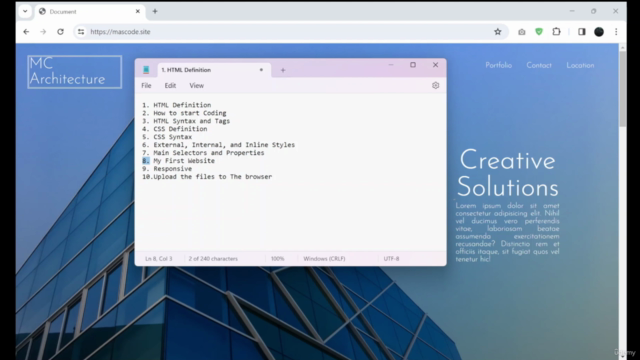Select the Document browser tab
640x360 pixels.
click(89, 11)
